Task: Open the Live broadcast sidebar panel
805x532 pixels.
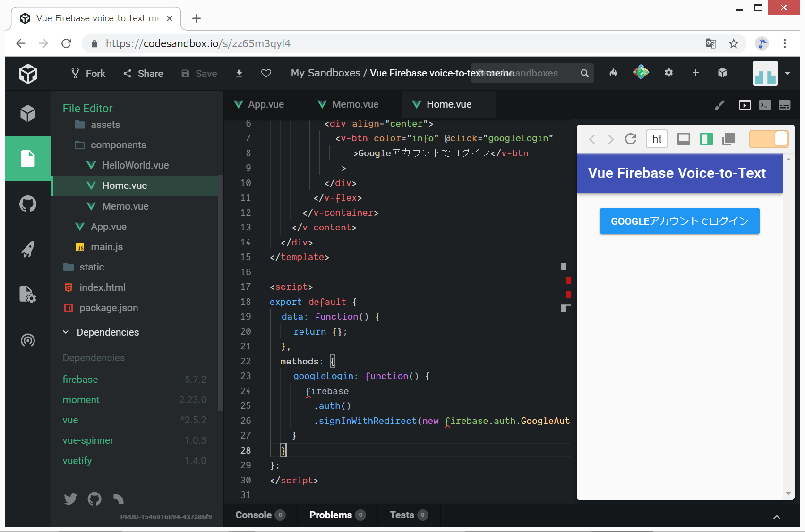Action: [28, 340]
